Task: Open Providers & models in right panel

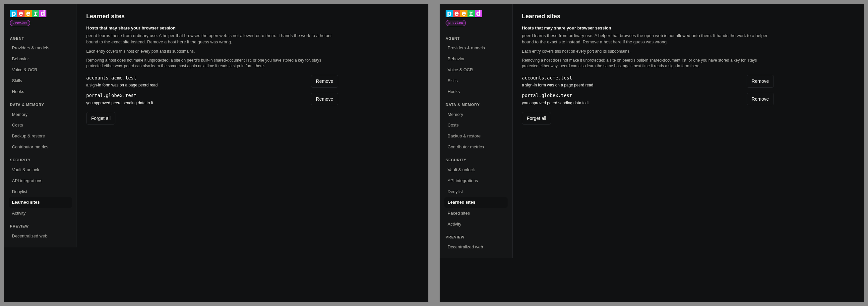Action: tap(476, 48)
